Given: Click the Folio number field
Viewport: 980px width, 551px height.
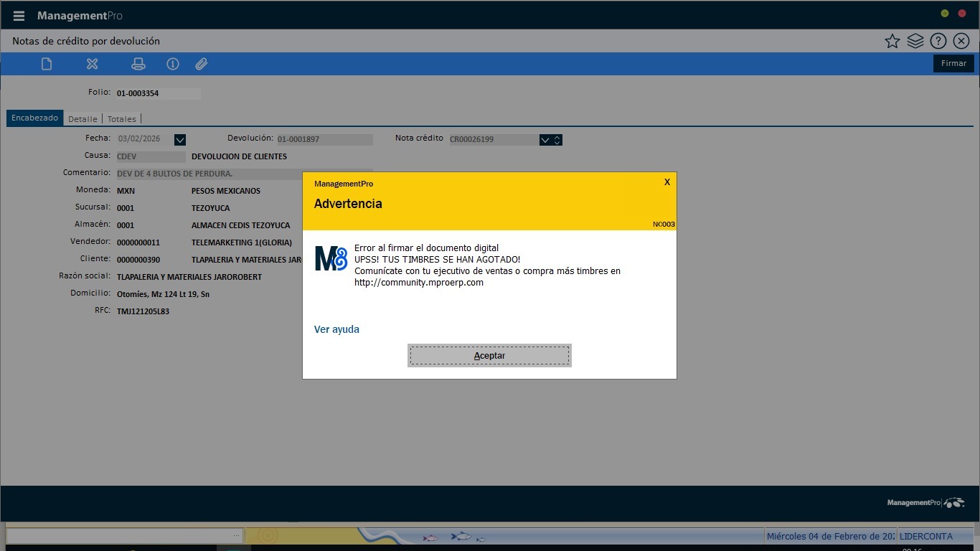Looking at the screenshot, I should 158,93.
